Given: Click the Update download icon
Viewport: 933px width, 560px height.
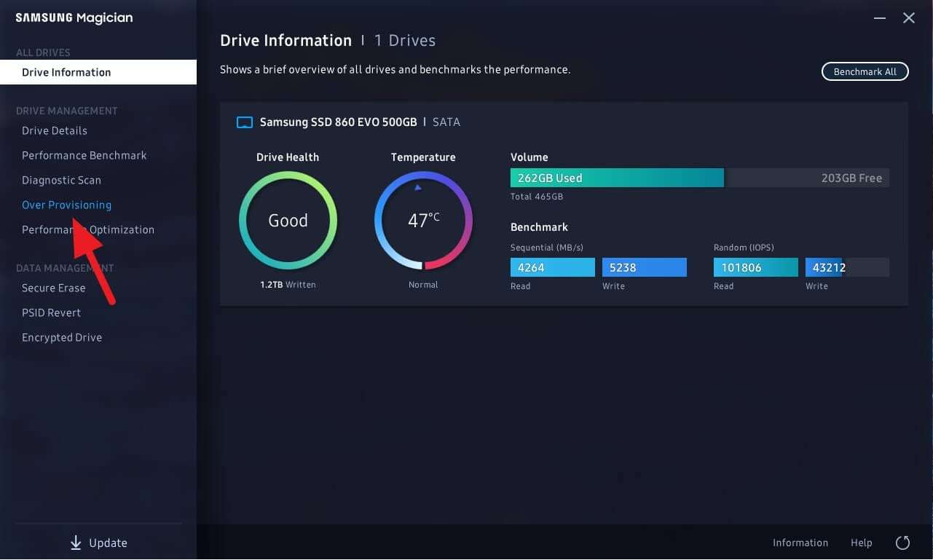Looking at the screenshot, I should pos(76,543).
